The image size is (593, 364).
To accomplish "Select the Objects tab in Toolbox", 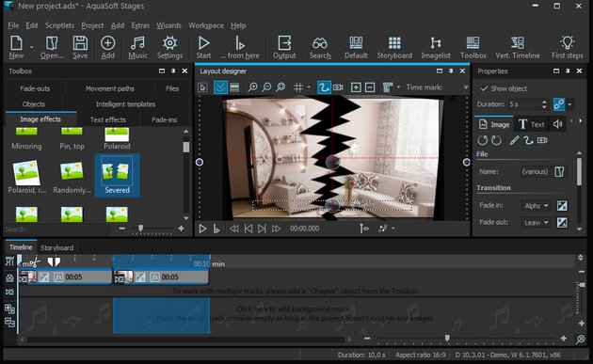I will point(34,104).
